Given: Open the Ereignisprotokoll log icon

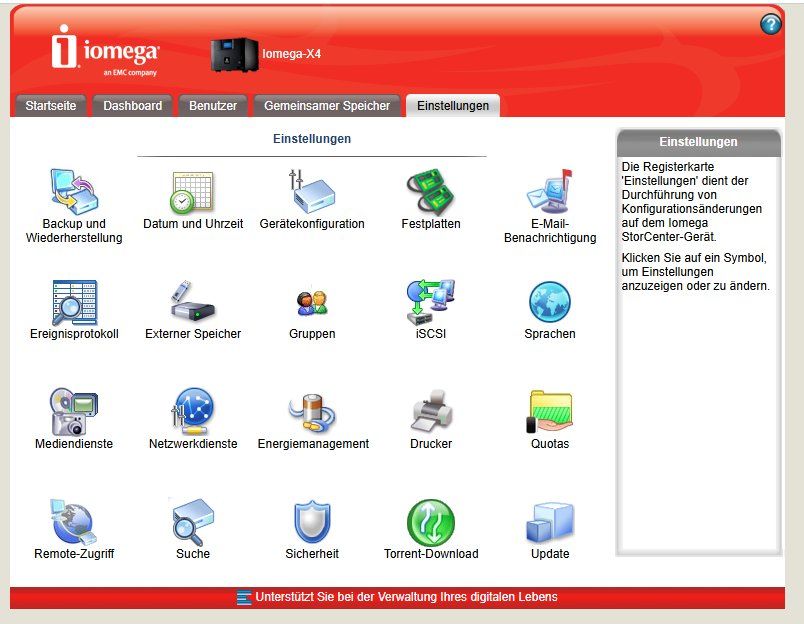Looking at the screenshot, I should [x=74, y=303].
